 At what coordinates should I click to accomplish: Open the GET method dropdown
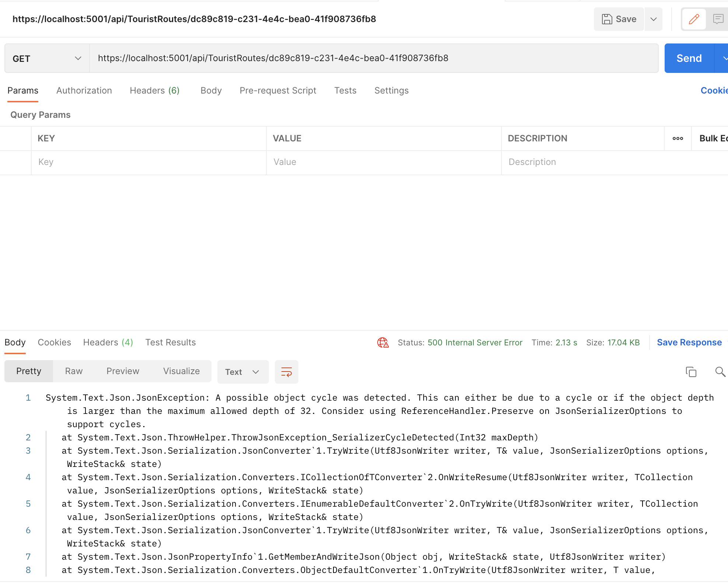tap(47, 59)
